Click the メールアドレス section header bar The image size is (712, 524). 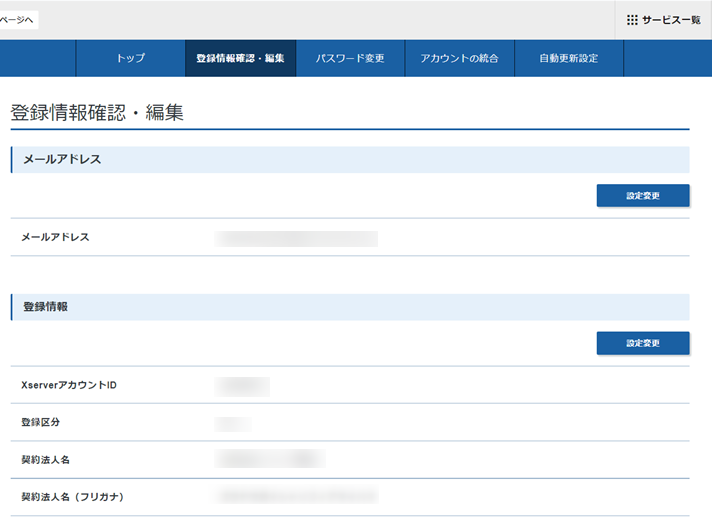coord(350,160)
